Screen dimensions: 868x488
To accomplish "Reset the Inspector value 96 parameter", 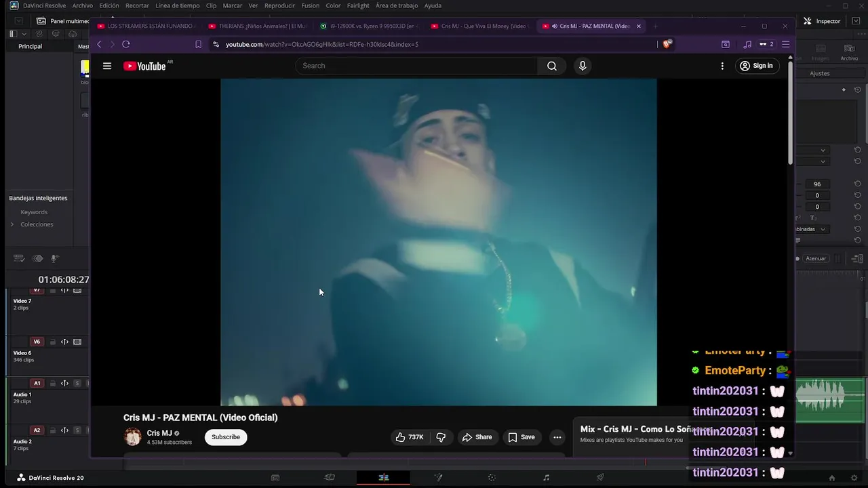I will (x=857, y=184).
